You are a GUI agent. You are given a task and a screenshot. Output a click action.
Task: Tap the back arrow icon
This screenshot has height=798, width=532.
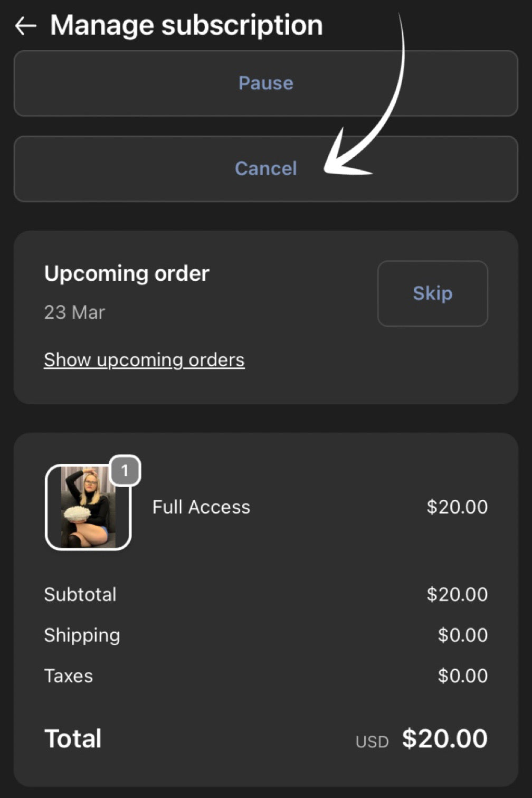pyautogui.click(x=25, y=25)
